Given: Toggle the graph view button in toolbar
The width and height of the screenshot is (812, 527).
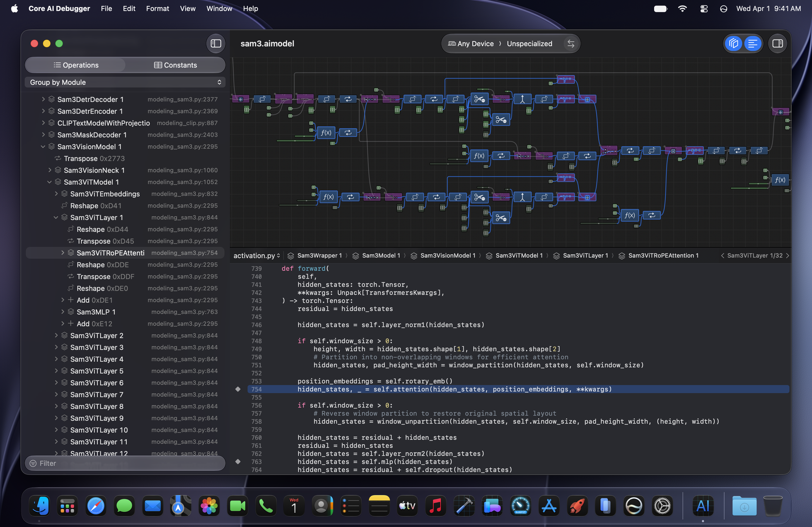Looking at the screenshot, I should (x=734, y=43).
